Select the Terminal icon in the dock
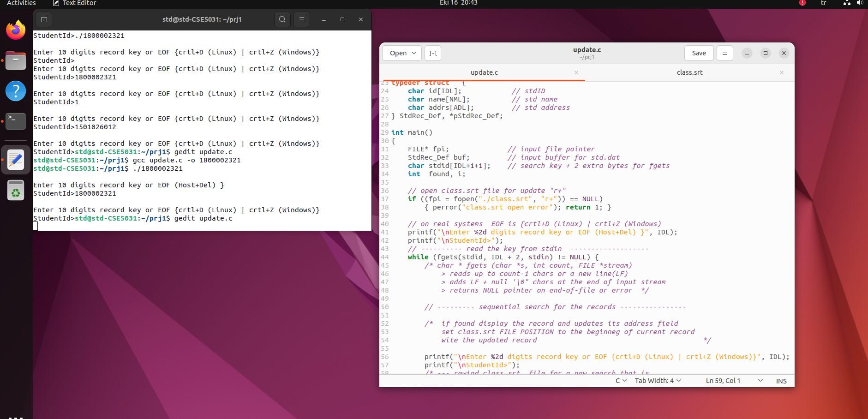Screen dimensions: 868x419 pyautogui.click(x=15, y=121)
